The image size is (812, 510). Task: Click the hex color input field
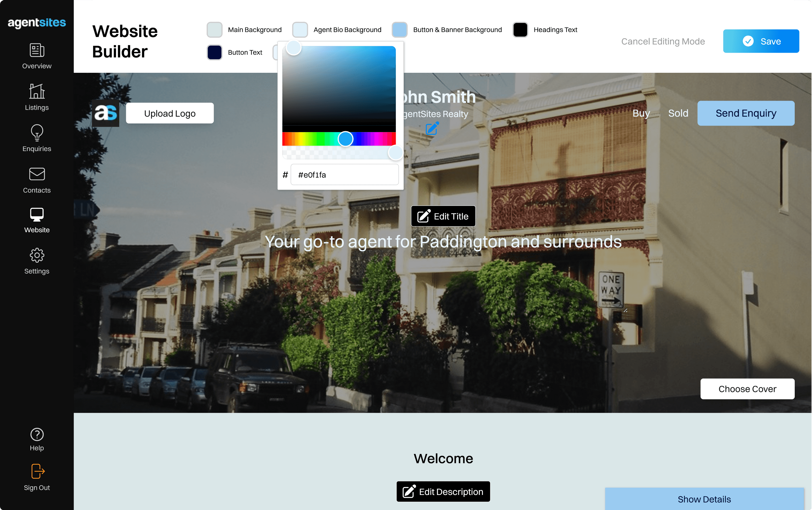click(x=344, y=175)
